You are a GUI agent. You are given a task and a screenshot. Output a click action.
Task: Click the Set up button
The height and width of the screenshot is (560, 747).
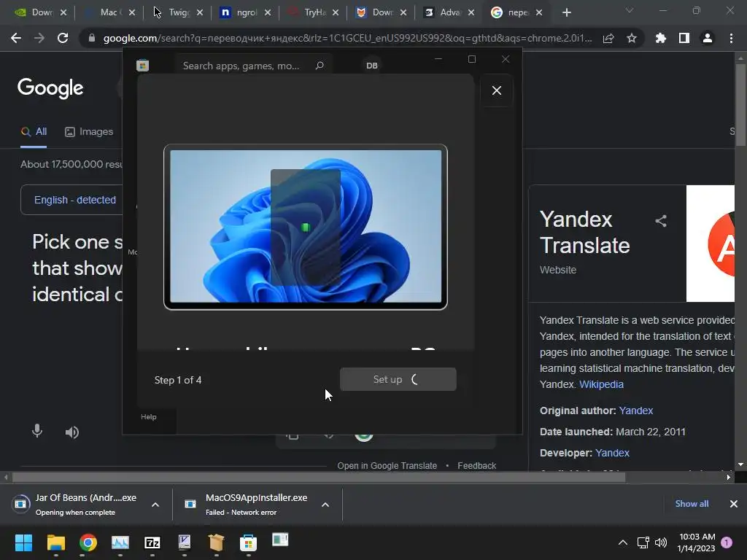[398, 379]
